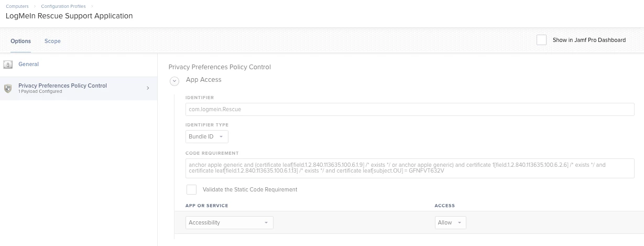Screen dimensions: 644x246
Task: Enable Show in Jamf Pro Dashboard checkbox
Action: point(541,40)
